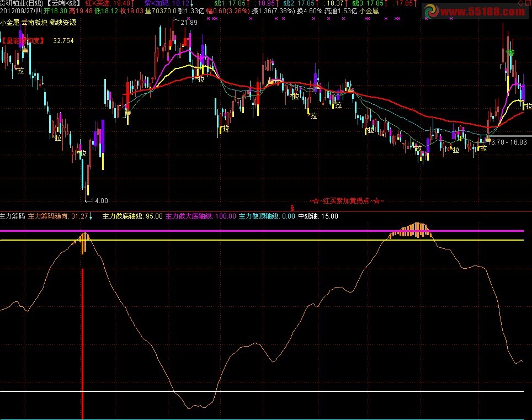532x420 pixels.
Task: Click the red $ marker at the chart bottom
Action: 292,208
